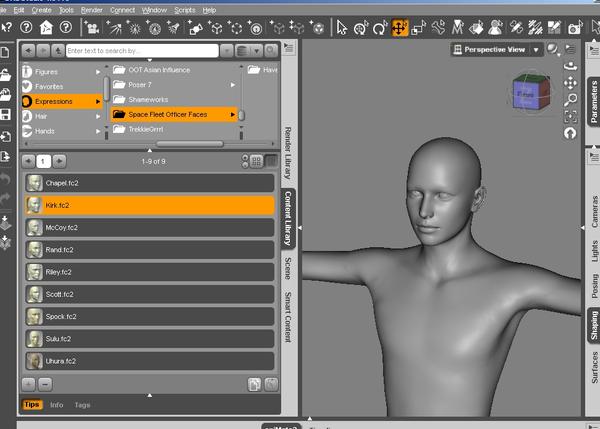The width and height of the screenshot is (600, 429).
Task: Switch to the Smart Content tab
Action: (288, 317)
